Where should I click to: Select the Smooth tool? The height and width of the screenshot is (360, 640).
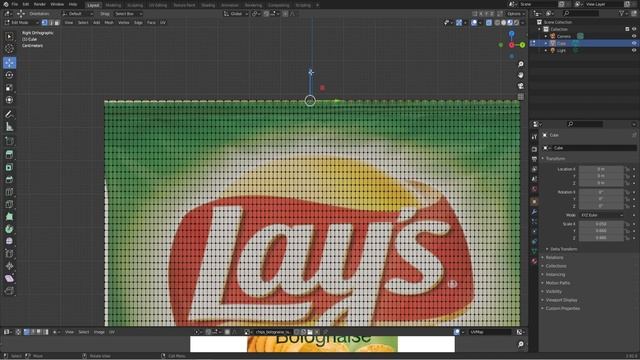click(9, 241)
